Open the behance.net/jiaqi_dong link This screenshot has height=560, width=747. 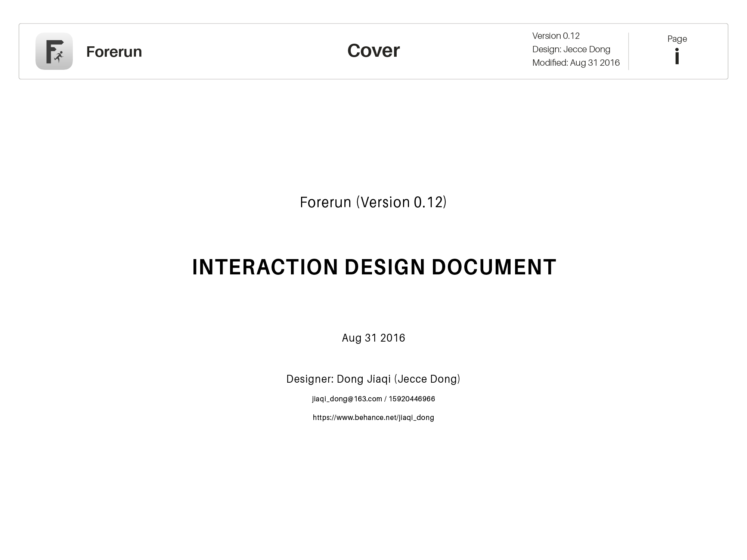373,417
